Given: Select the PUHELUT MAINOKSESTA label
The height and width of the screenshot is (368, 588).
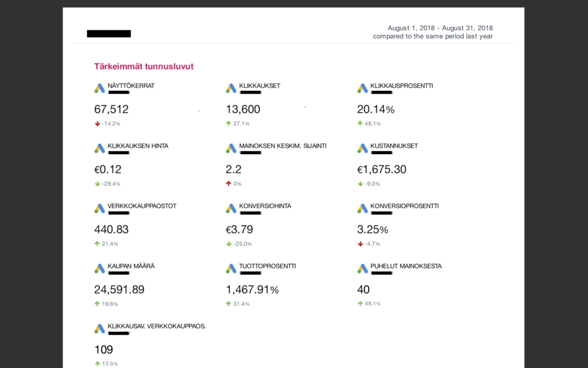Looking at the screenshot, I should (x=406, y=266).
